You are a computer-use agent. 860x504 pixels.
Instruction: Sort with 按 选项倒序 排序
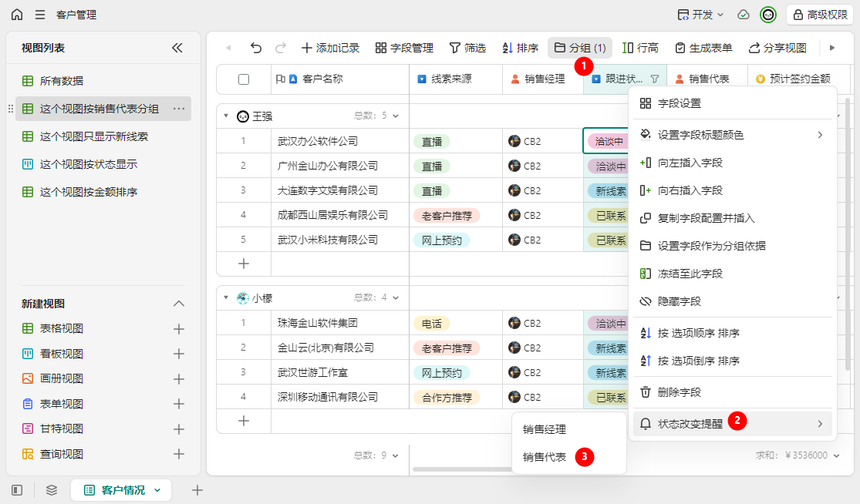(733, 361)
